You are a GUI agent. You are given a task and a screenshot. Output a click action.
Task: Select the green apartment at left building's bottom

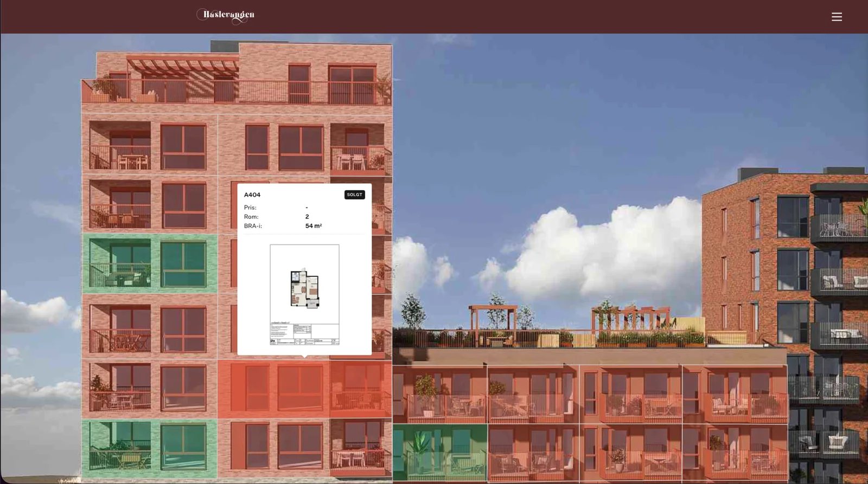[x=150, y=448]
